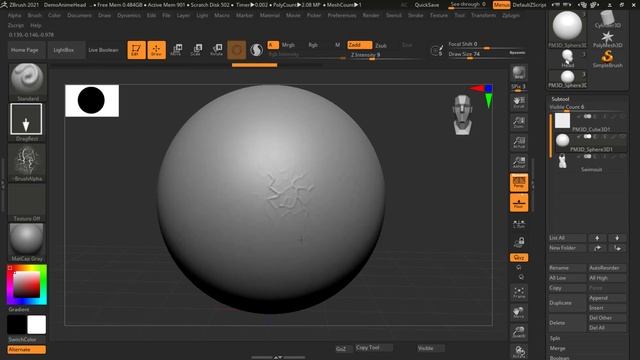The image size is (640, 360).
Task: Collapse the Subtool palette header
Action: click(560, 99)
